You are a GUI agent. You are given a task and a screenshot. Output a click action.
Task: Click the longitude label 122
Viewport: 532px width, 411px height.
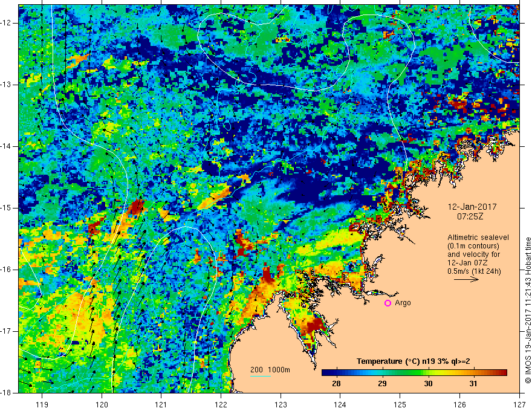pyautogui.click(x=221, y=404)
